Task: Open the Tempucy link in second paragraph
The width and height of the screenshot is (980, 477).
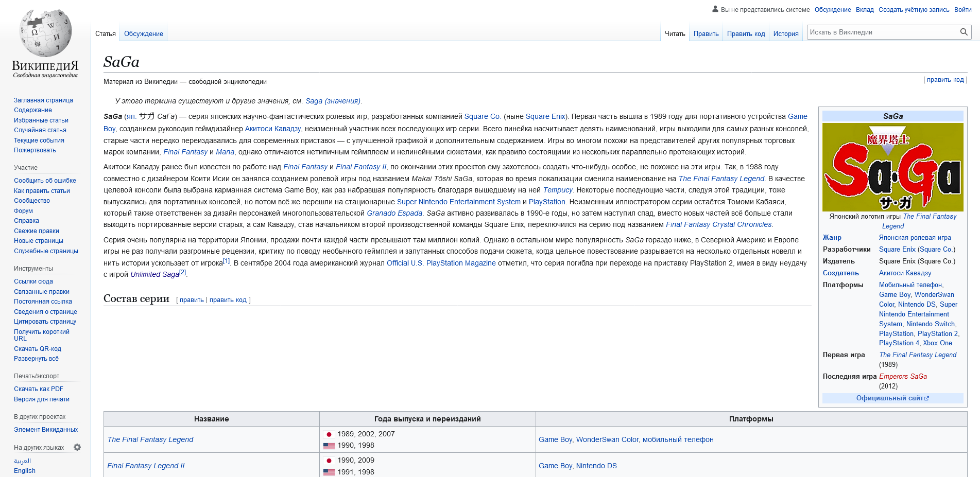Action: click(558, 190)
